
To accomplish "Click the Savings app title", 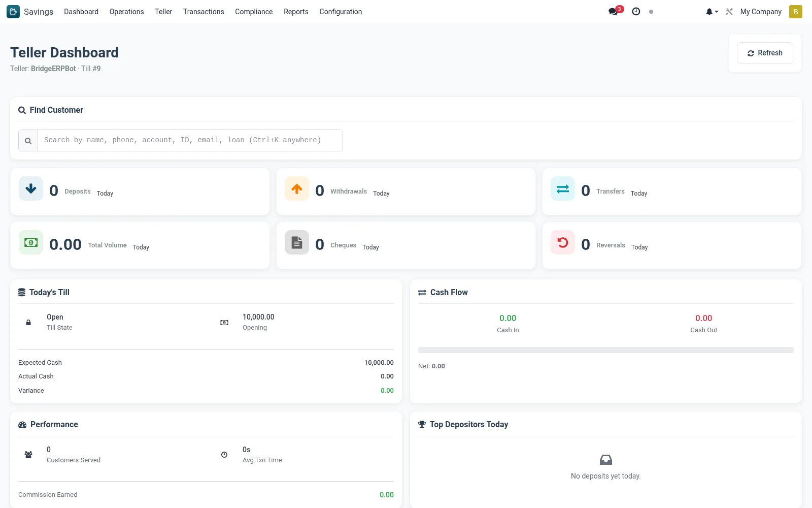I will tap(39, 12).
